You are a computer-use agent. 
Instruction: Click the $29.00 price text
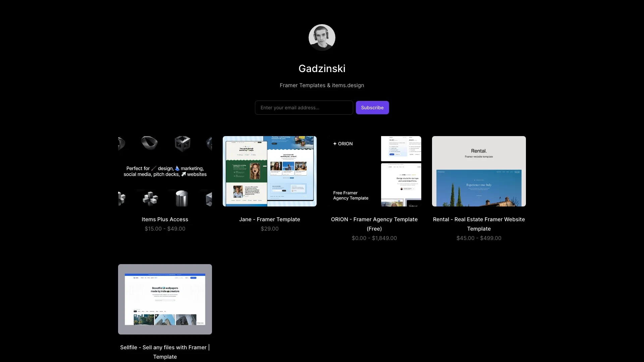tap(270, 229)
